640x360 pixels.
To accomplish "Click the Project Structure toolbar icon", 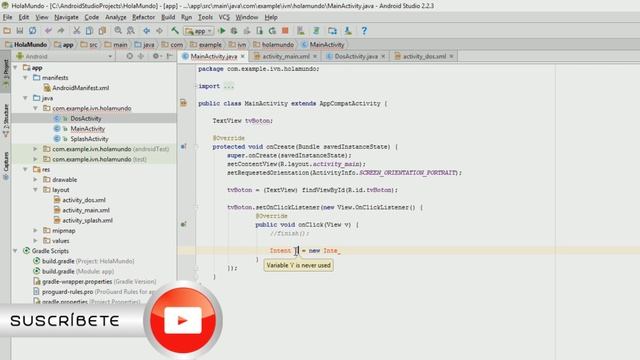I will coord(332,31).
